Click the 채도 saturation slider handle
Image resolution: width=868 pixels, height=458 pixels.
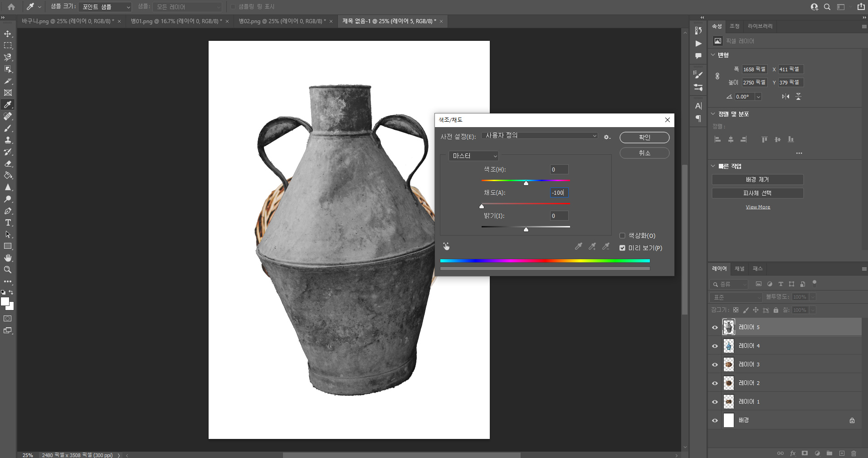(482, 206)
